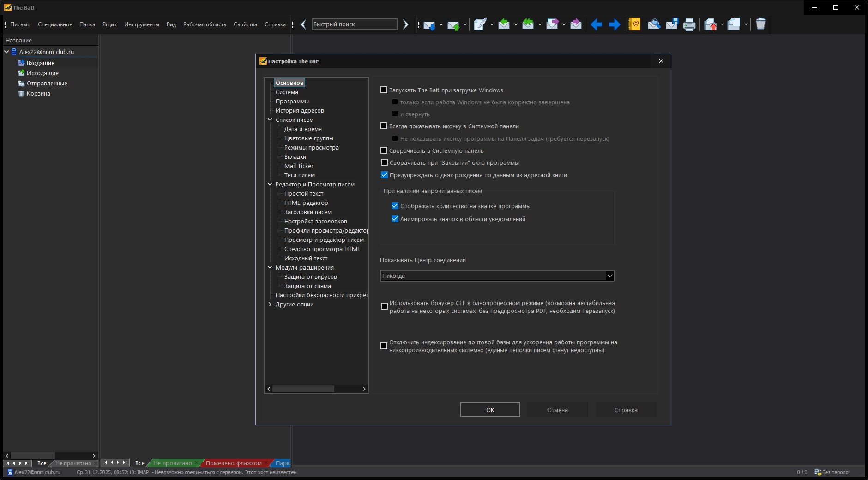868x480 pixels.
Task: Click the trash can delete icon
Action: click(760, 24)
